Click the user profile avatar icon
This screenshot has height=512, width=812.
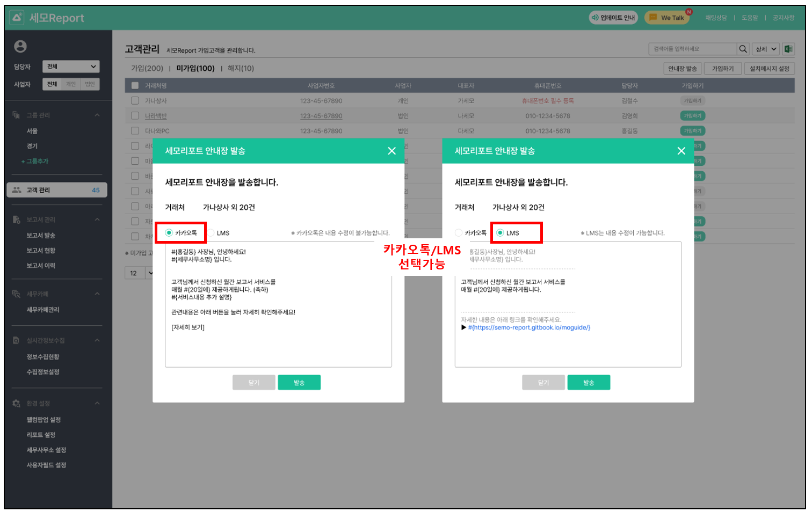(20, 47)
